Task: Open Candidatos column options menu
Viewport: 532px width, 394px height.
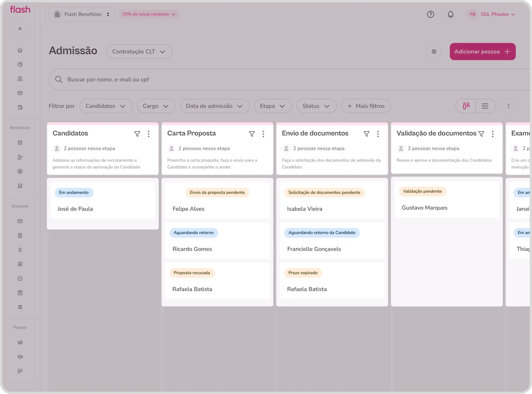Action: [148, 134]
